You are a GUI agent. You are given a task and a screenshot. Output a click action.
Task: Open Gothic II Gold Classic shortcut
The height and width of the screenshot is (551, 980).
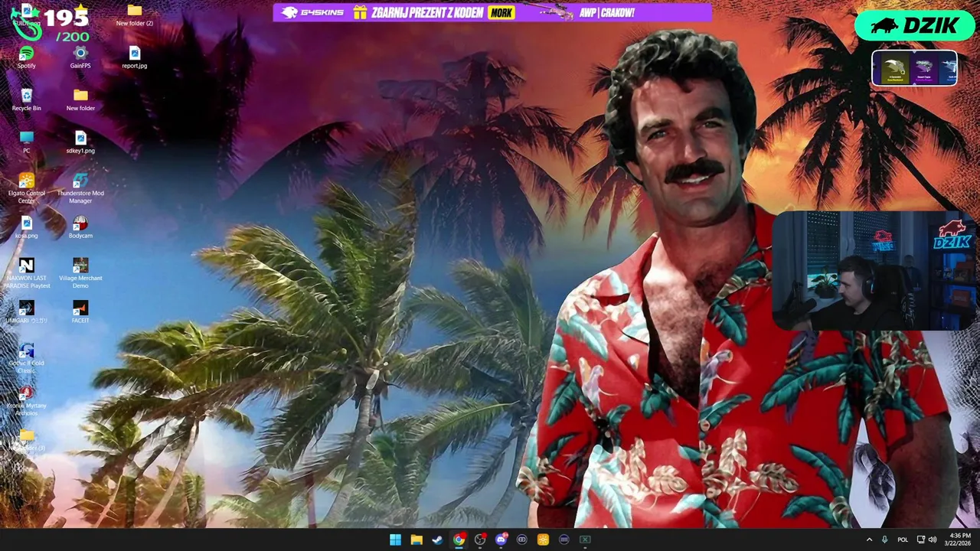point(27,359)
